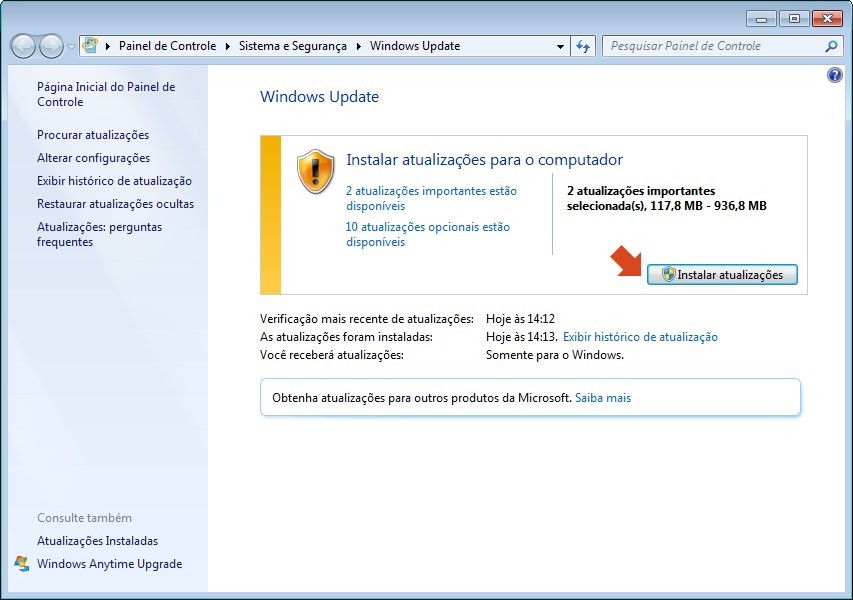Image resolution: width=853 pixels, height=600 pixels.
Task: Click the yellow warning shield icon
Action: [316, 170]
